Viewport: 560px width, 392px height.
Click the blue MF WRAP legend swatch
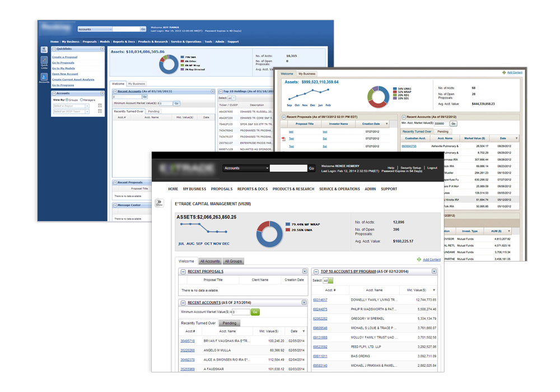point(288,224)
